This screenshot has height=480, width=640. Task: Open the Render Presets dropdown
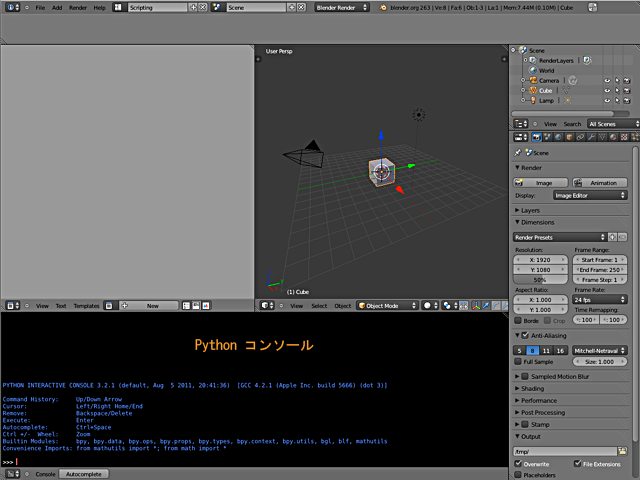click(x=558, y=237)
